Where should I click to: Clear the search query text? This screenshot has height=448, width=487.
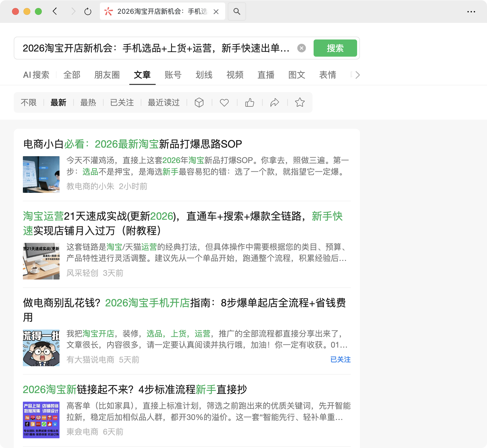[x=302, y=48]
